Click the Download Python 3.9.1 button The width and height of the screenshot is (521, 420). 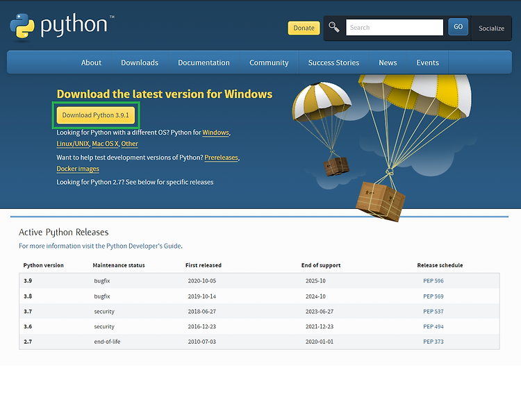(x=96, y=115)
